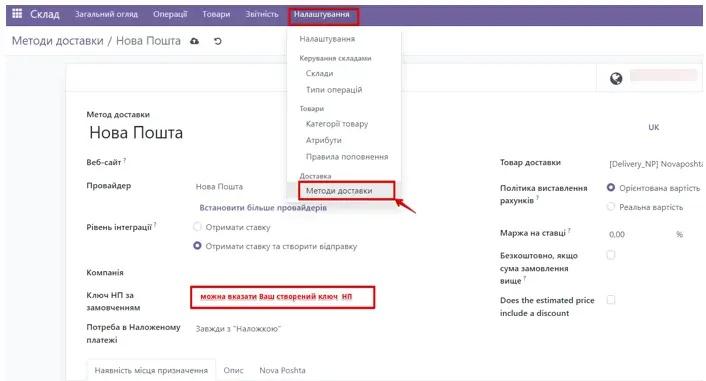This screenshot has height=381, width=706.
Task: Switch to the Опис tab
Action: pyautogui.click(x=233, y=370)
